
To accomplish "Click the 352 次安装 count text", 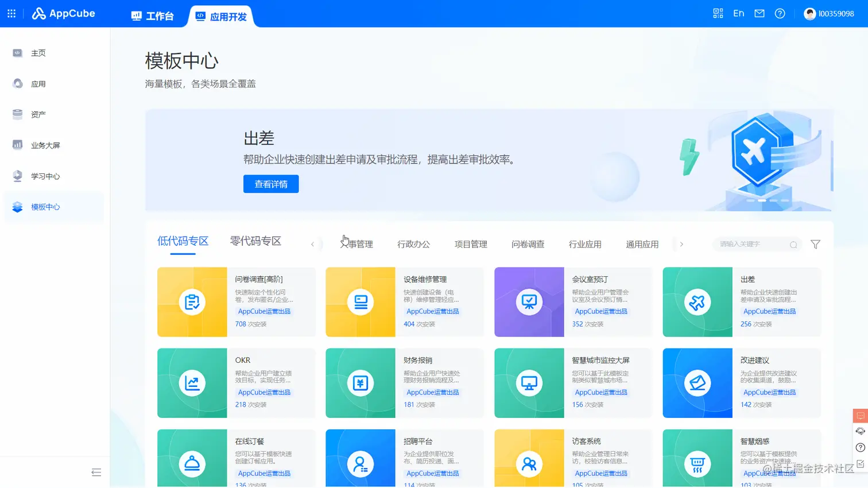I will coord(588,324).
